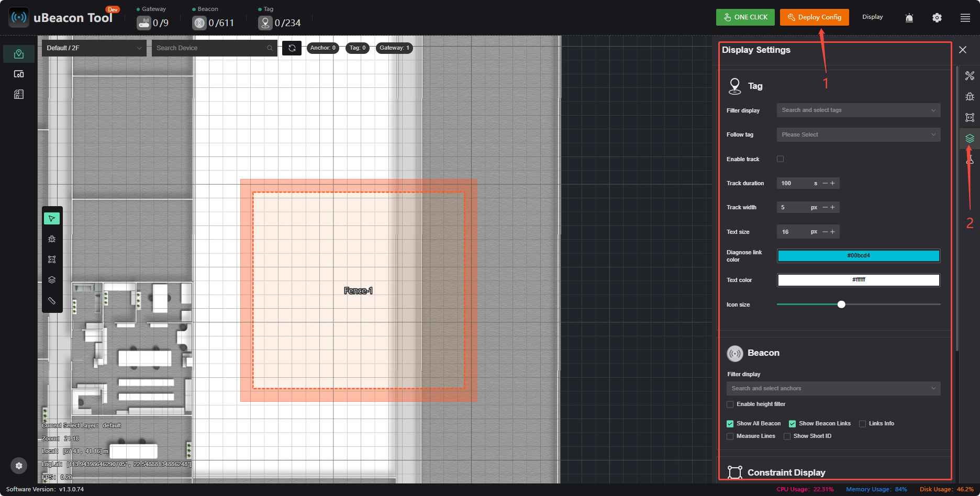980x496 pixels.
Task: Click the refresh icon beside search
Action: 292,48
